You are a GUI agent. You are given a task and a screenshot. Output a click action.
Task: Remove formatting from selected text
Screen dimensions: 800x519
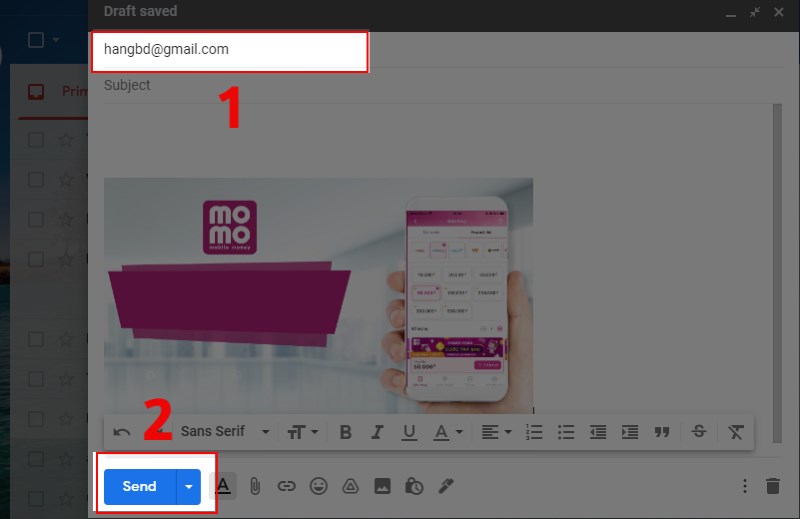click(x=735, y=432)
